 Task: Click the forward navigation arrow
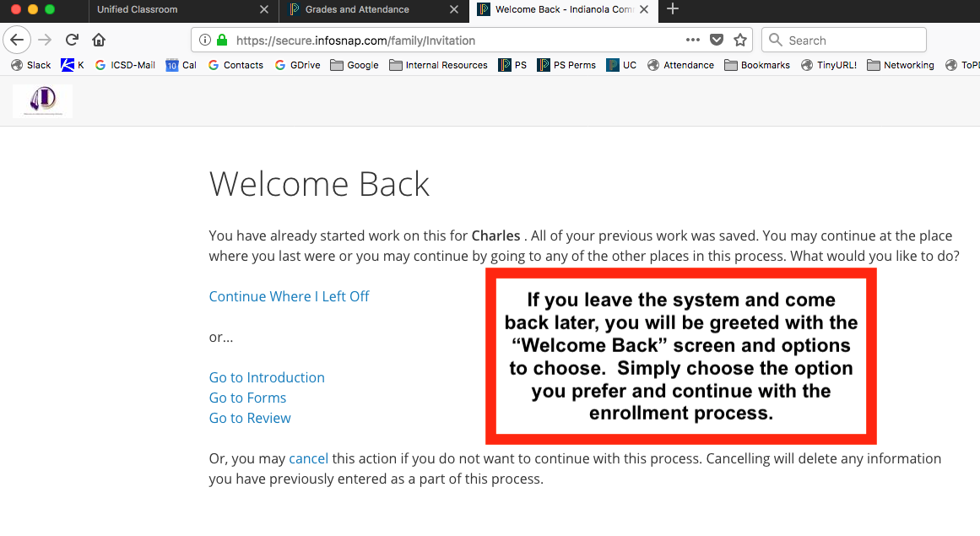pos(45,40)
